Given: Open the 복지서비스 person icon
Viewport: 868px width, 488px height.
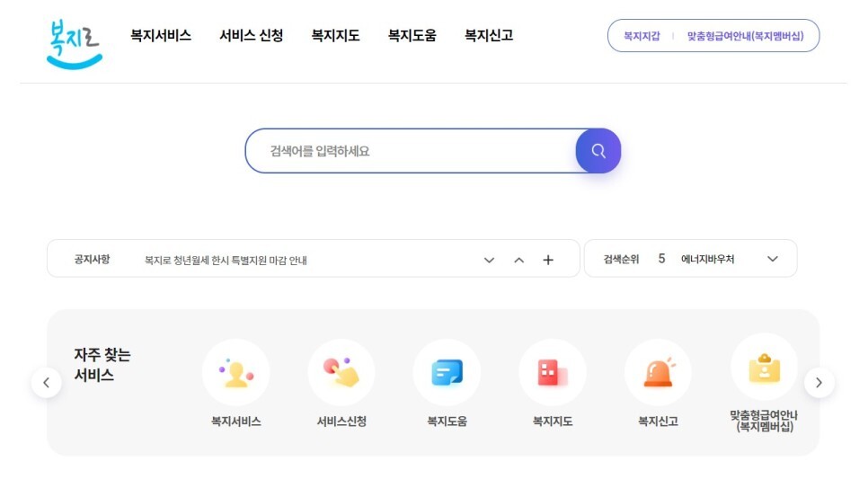Looking at the screenshot, I should (235, 373).
